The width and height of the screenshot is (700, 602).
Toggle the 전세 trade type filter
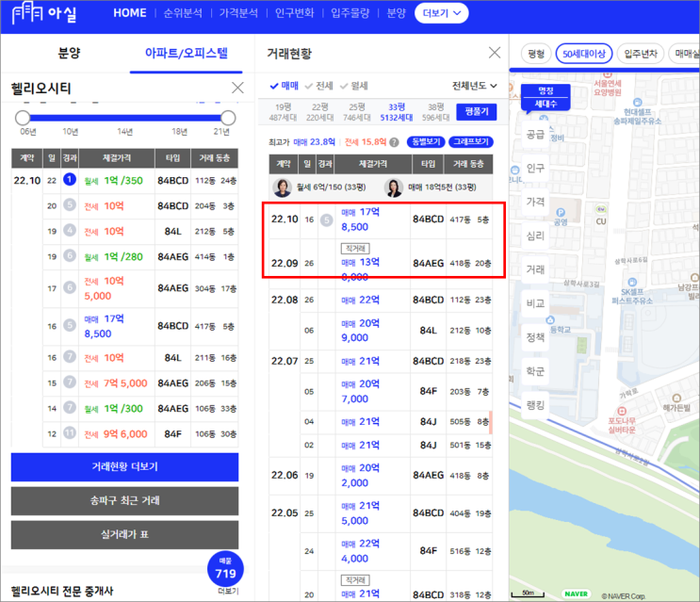318,86
